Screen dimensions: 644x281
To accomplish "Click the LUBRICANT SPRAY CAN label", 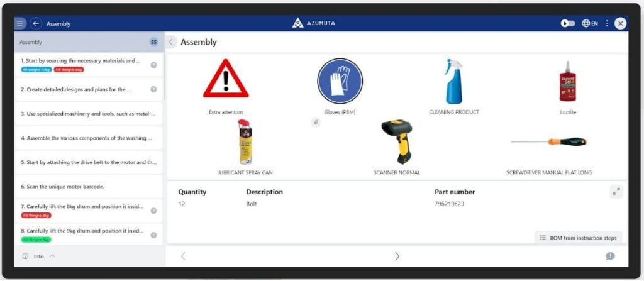I will [x=245, y=172].
